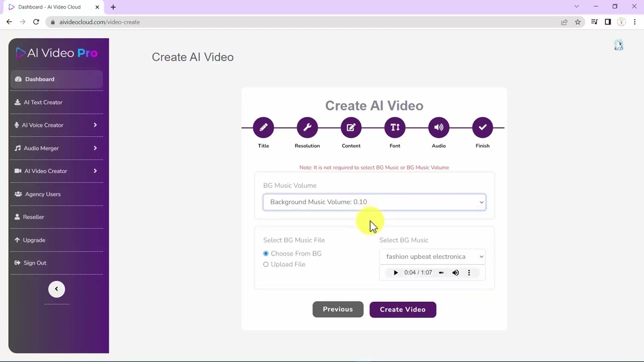Viewport: 644px width, 362px height.
Task: Open browser profile icon
Action: click(621, 22)
